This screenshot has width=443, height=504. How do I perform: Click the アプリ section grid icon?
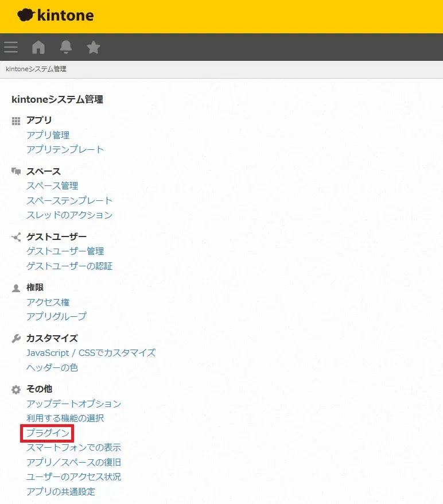16,121
